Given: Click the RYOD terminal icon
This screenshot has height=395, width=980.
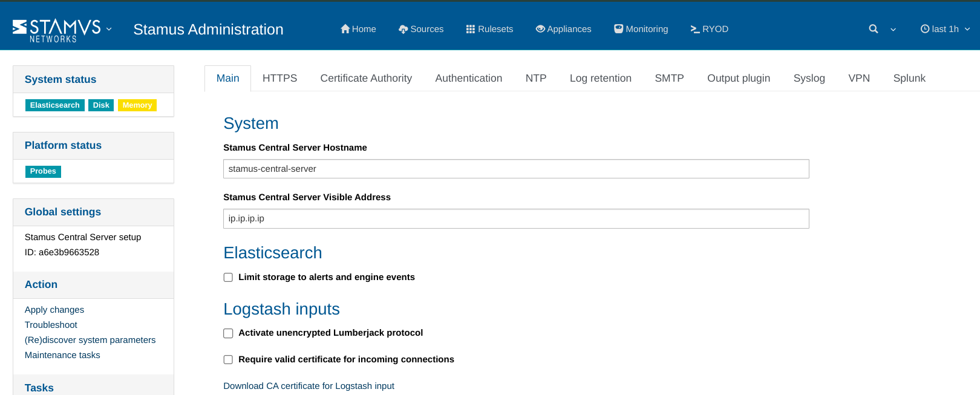Looking at the screenshot, I should pos(695,29).
